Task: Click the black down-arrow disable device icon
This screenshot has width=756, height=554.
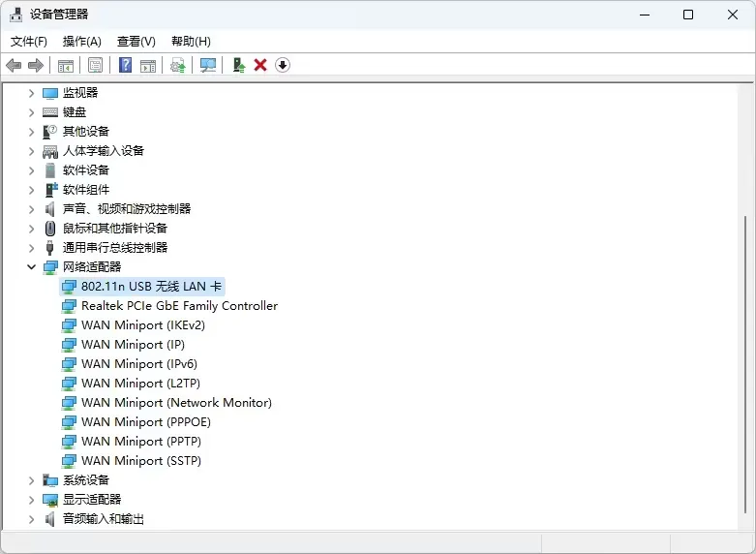Action: (283, 65)
